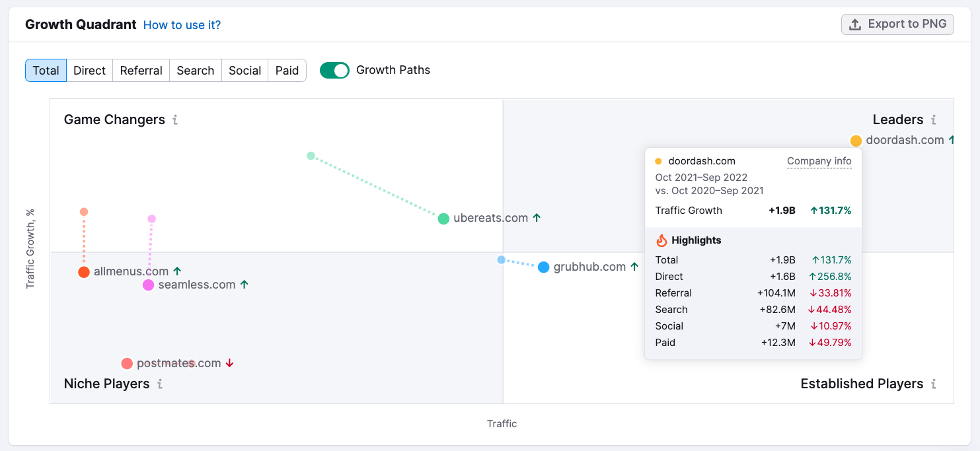Viewport: 980px width, 451px height.
Task: Click the Leaders quadrant title
Action: click(897, 120)
